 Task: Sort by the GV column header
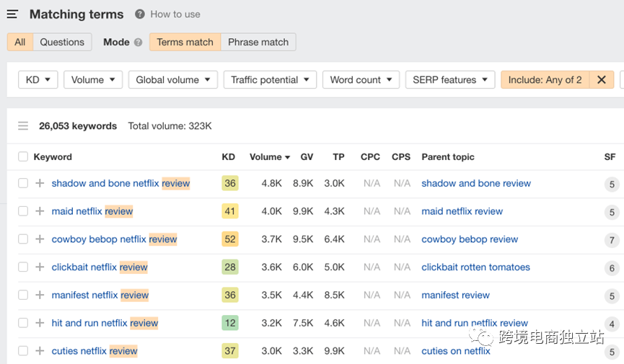point(307,156)
